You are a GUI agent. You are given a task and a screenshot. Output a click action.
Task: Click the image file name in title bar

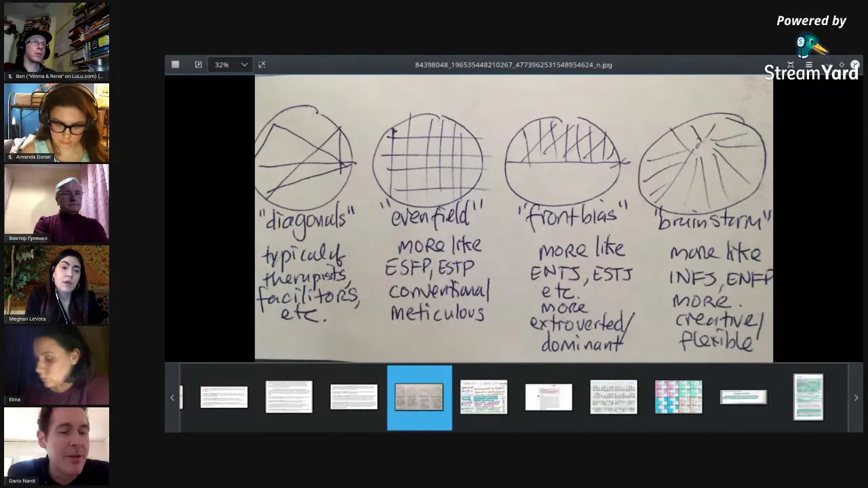pos(513,65)
